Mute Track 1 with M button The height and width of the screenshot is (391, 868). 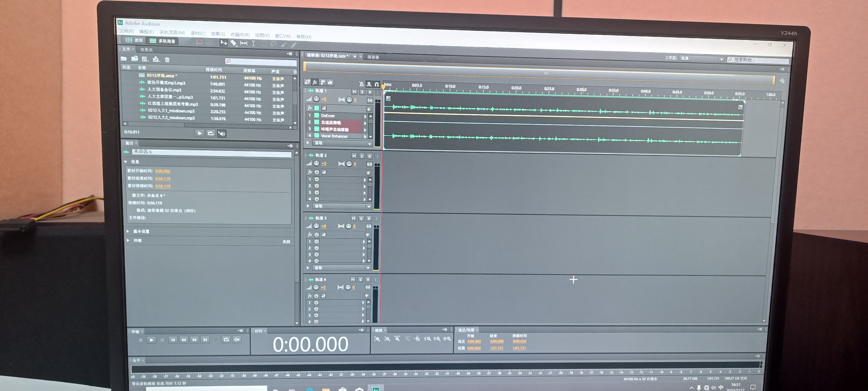tap(354, 92)
